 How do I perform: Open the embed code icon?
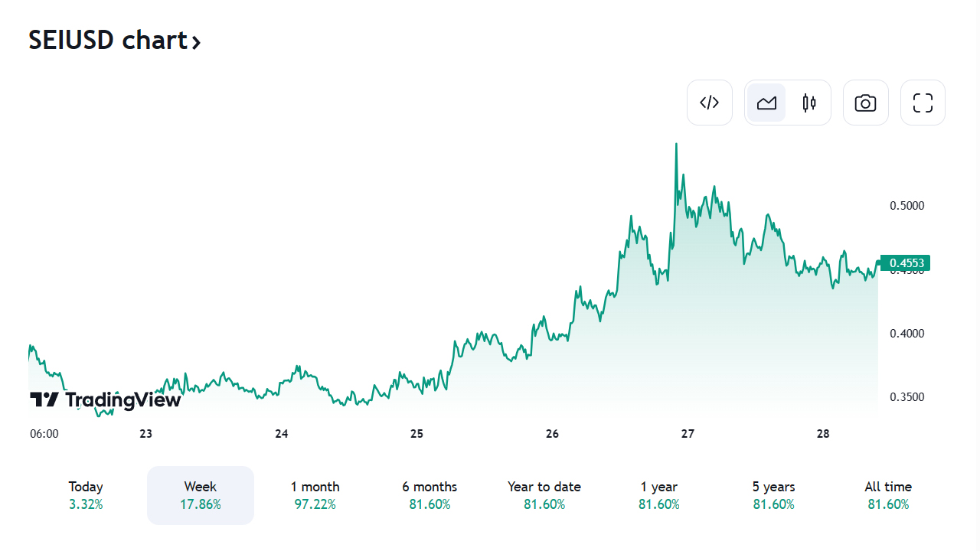(710, 103)
